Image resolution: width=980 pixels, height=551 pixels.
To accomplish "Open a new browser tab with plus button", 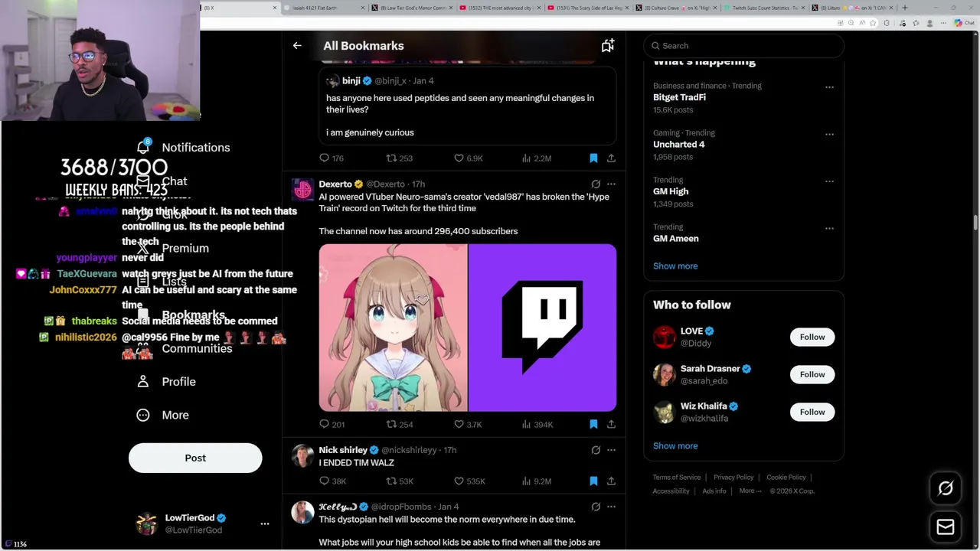I will [x=904, y=8].
